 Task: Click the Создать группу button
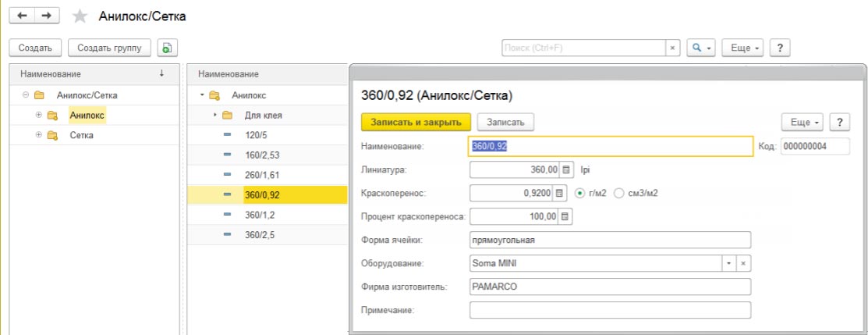point(110,48)
